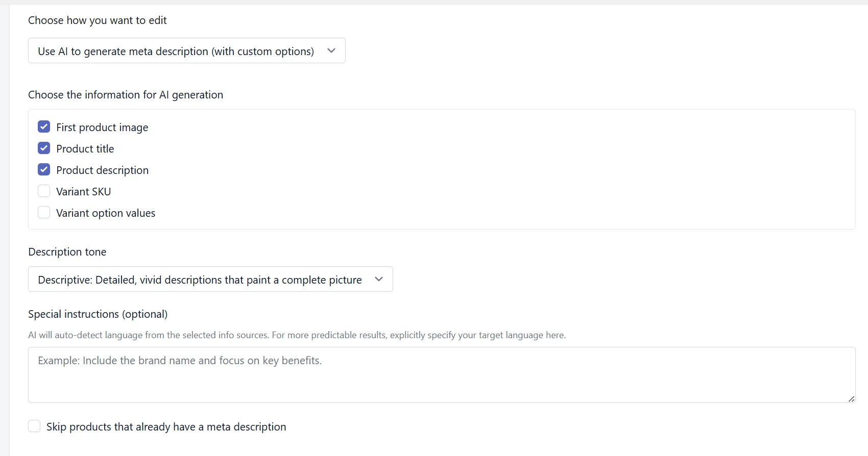Click 'Skip products that already have a meta description' text
Image resolution: width=868 pixels, height=456 pixels.
pyautogui.click(x=166, y=426)
